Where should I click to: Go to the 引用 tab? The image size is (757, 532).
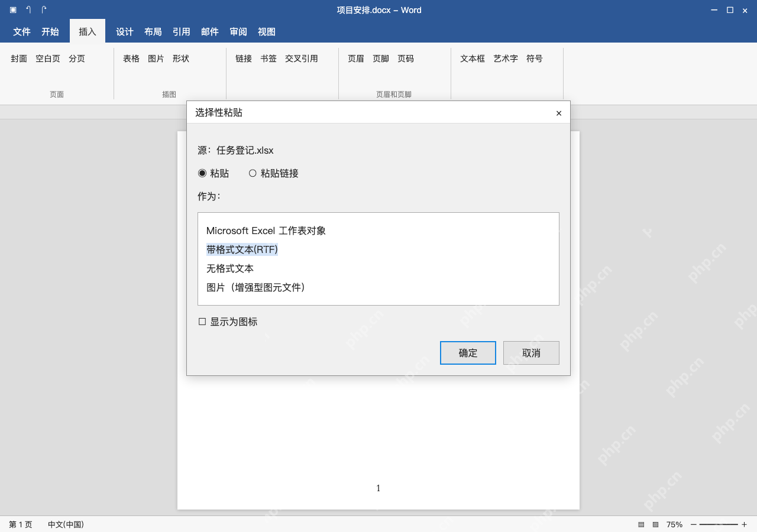click(x=182, y=32)
